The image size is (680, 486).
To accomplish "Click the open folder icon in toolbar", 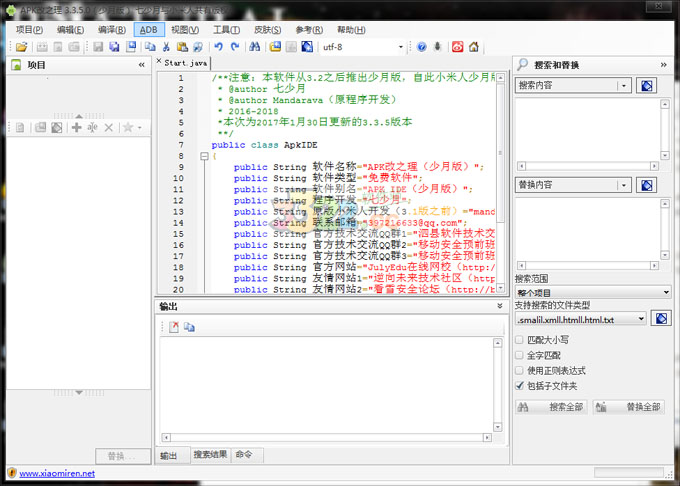I will [21, 47].
